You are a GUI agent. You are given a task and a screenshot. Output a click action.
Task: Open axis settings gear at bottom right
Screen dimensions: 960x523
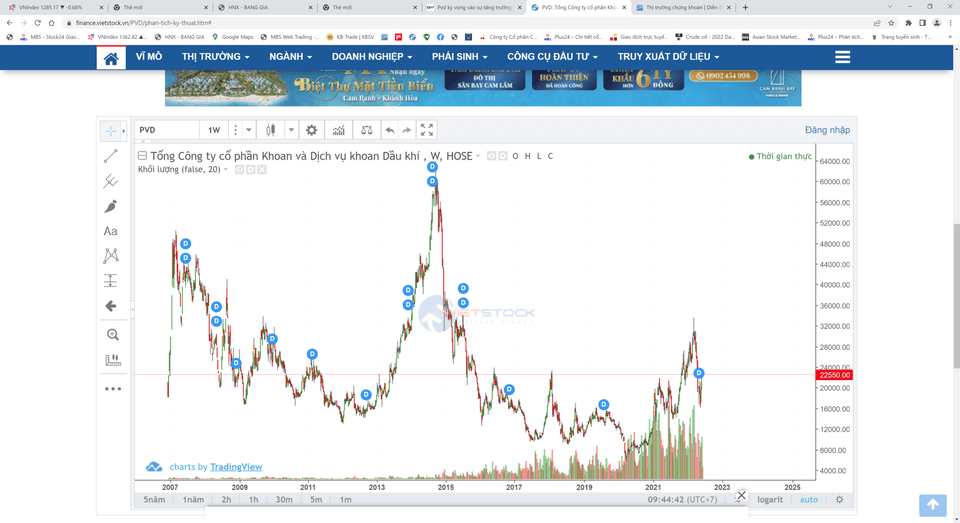tap(839, 500)
